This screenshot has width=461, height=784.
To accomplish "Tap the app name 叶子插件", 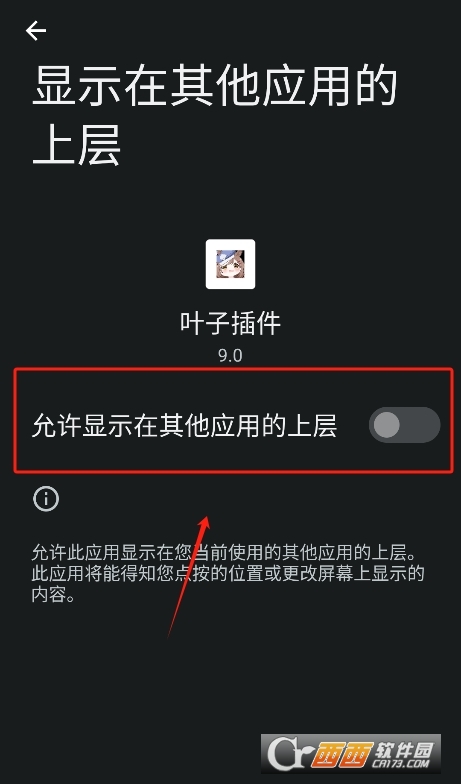I will point(230,323).
